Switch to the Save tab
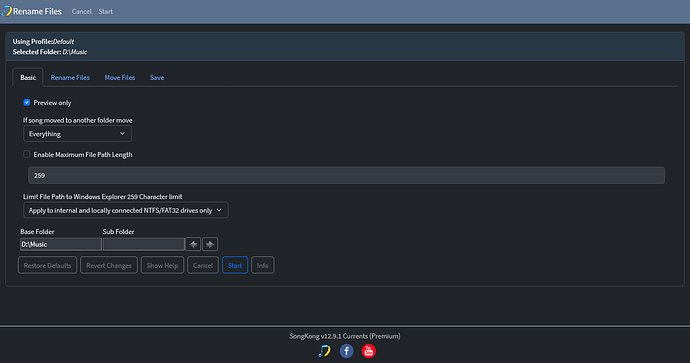Viewport: 690px width, 363px height. tap(157, 77)
